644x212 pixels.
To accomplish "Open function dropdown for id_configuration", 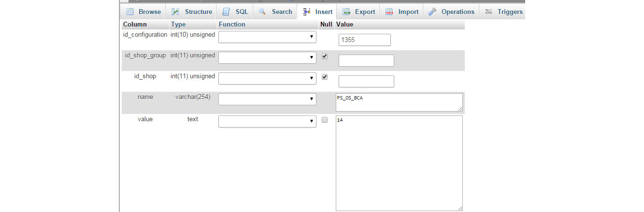I will [267, 37].
